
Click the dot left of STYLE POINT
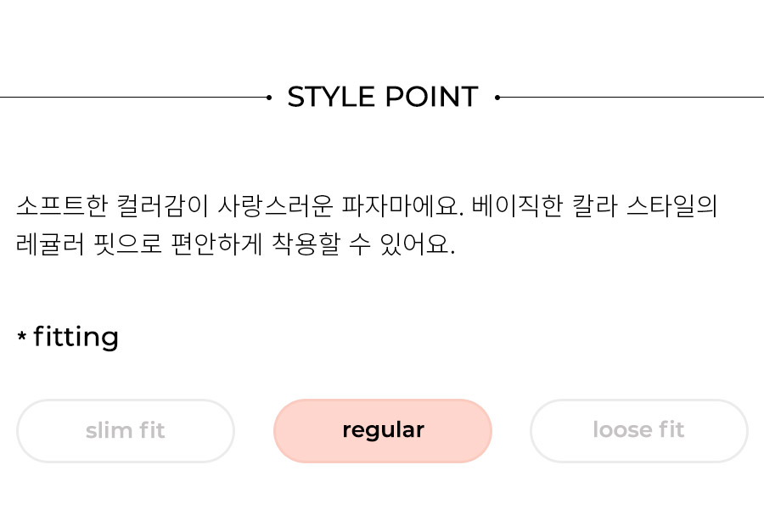269,98
